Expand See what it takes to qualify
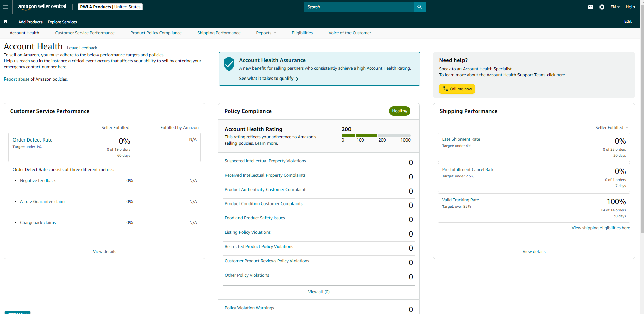The image size is (644, 314). (x=269, y=78)
